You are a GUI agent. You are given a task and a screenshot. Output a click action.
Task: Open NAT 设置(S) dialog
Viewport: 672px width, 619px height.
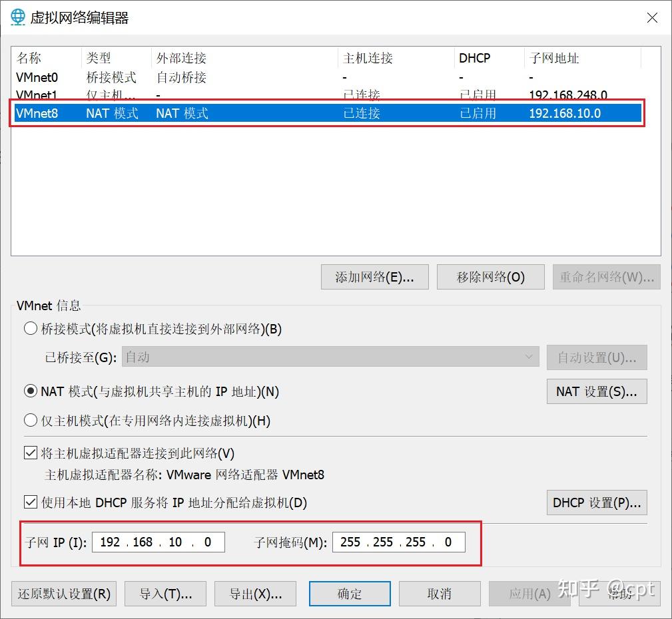[x=597, y=391]
